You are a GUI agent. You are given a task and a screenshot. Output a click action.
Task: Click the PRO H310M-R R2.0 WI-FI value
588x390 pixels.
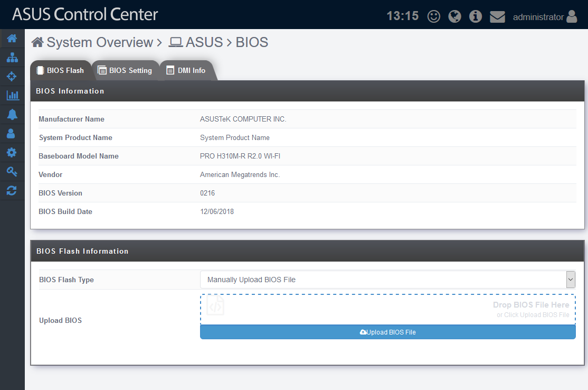[240, 156]
